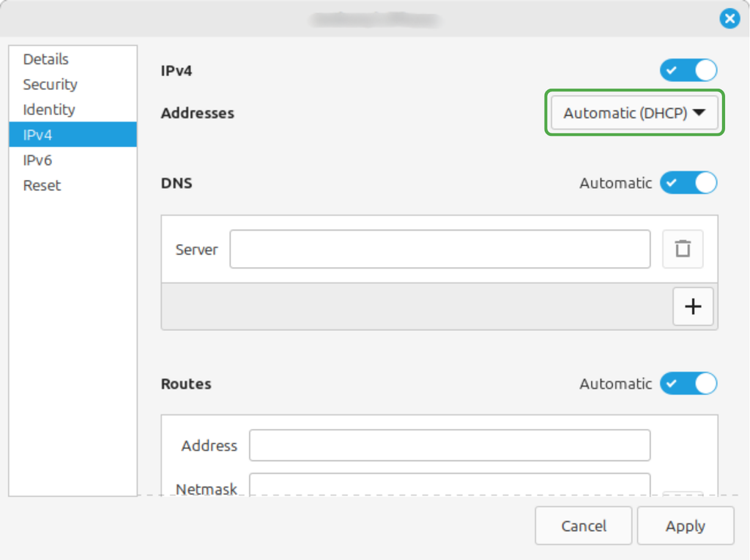Add a new DNS server with plus button
This screenshot has height=560, width=750.
pos(693,306)
